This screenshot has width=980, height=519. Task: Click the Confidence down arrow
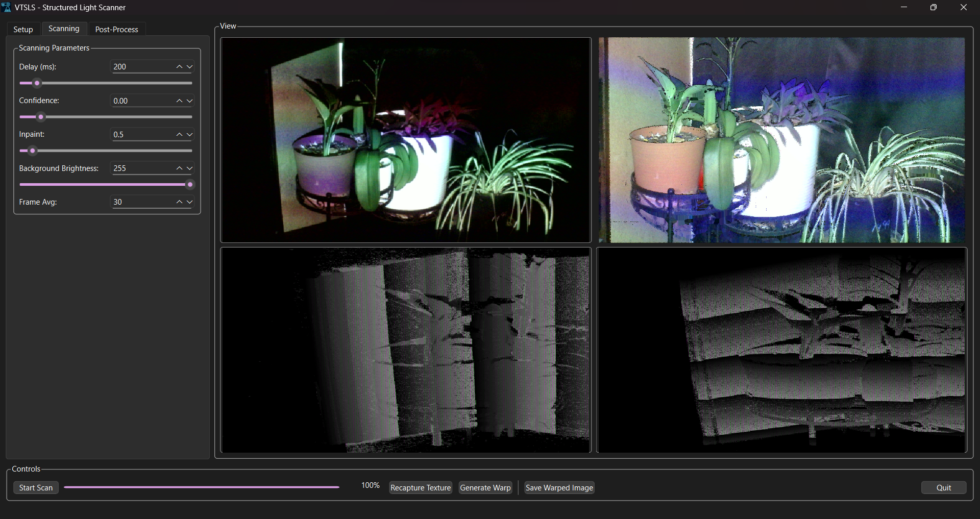pyautogui.click(x=190, y=101)
